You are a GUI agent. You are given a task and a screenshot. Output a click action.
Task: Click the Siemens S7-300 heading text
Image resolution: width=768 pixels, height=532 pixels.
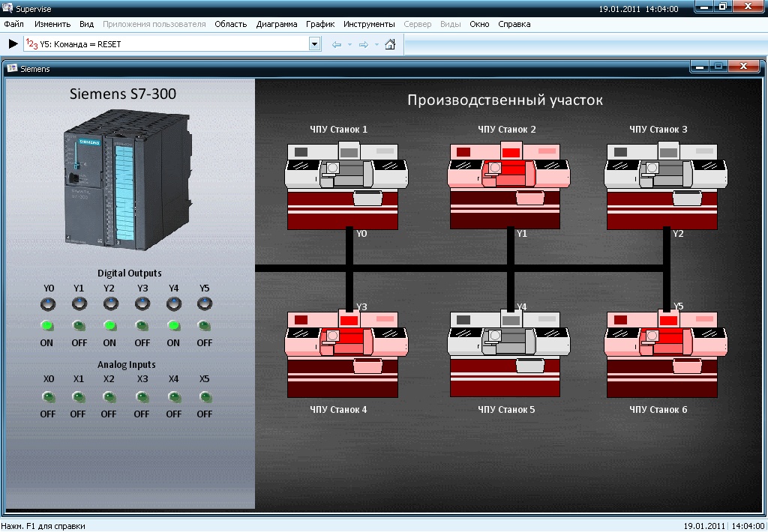pyautogui.click(x=122, y=94)
